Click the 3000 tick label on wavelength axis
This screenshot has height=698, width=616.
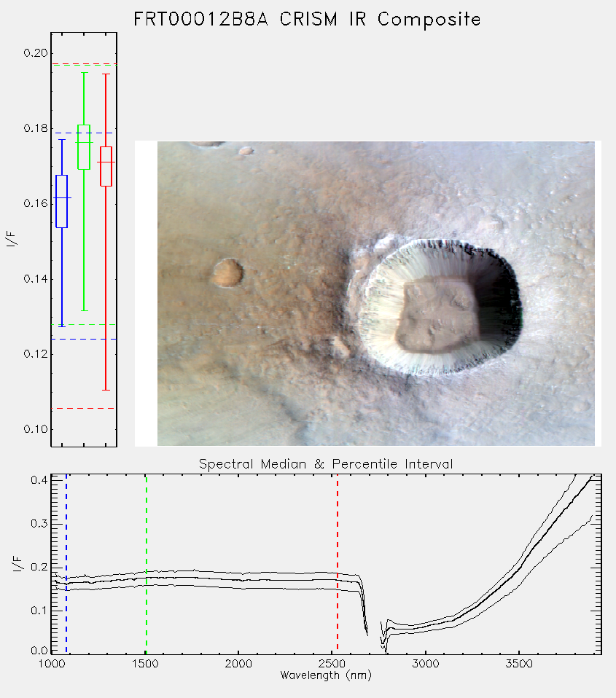click(x=425, y=664)
